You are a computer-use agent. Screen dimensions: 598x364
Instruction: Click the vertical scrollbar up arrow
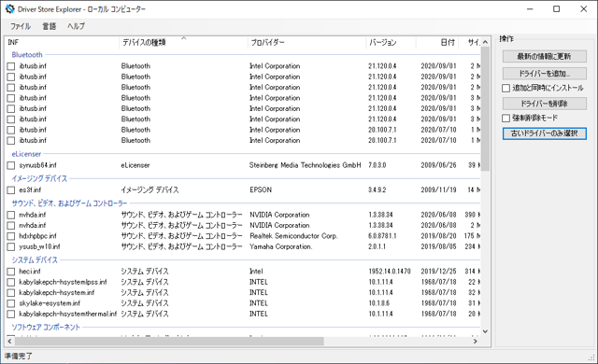(485, 42)
